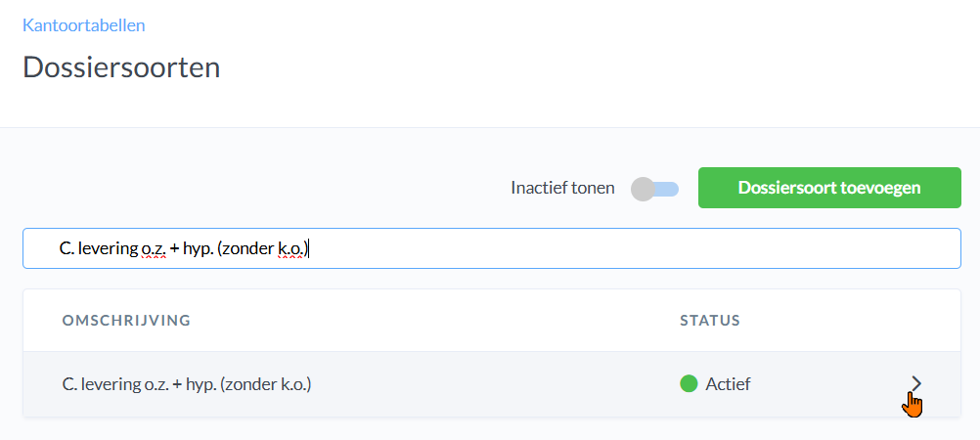Click the blue track of the Inactief switch

[669, 189]
